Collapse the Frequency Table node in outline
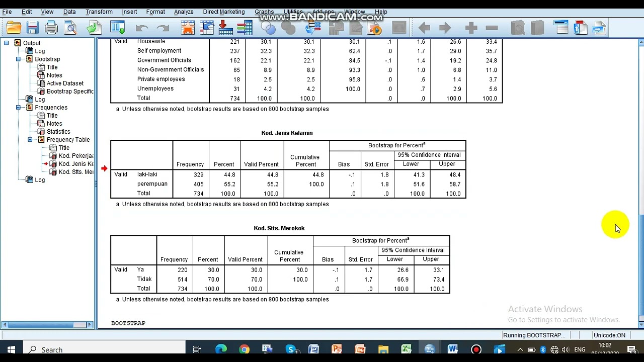Screen dimensions: 644x362 tap(30, 140)
